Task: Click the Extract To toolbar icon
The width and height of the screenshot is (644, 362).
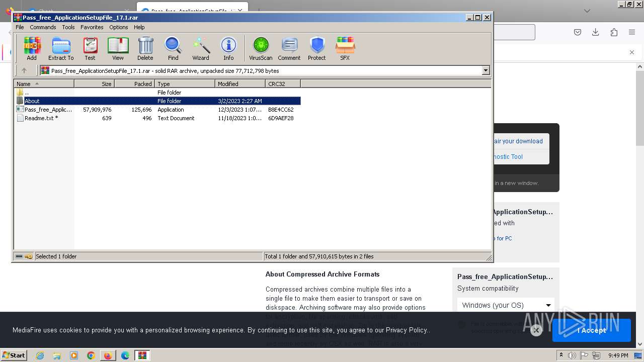Action: 61,49
